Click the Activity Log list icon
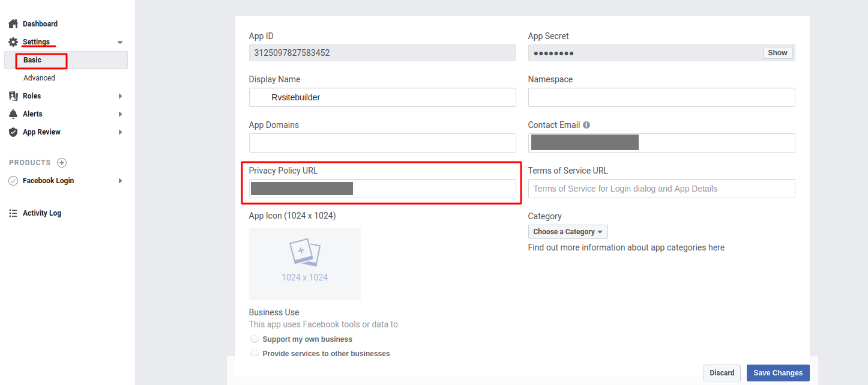868x385 pixels. point(13,213)
